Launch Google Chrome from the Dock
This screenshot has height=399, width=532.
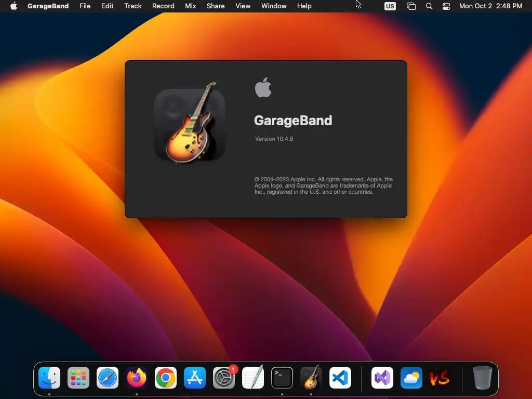(166, 377)
